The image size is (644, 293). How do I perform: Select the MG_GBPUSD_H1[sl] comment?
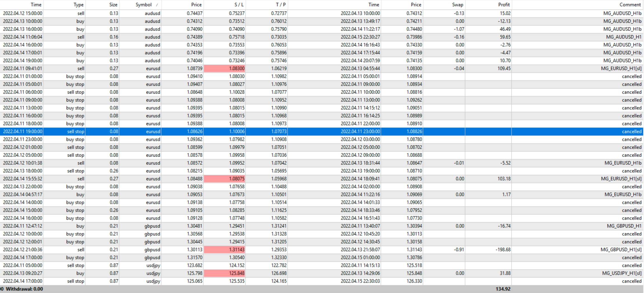tap(621, 250)
